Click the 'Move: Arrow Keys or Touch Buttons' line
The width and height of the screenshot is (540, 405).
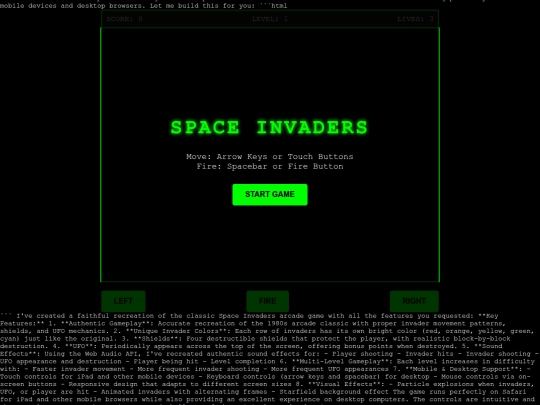point(270,157)
